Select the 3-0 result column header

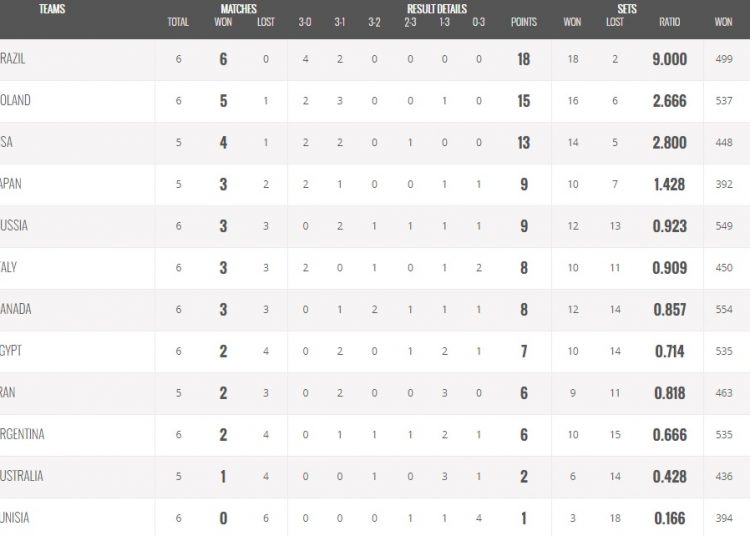point(304,22)
